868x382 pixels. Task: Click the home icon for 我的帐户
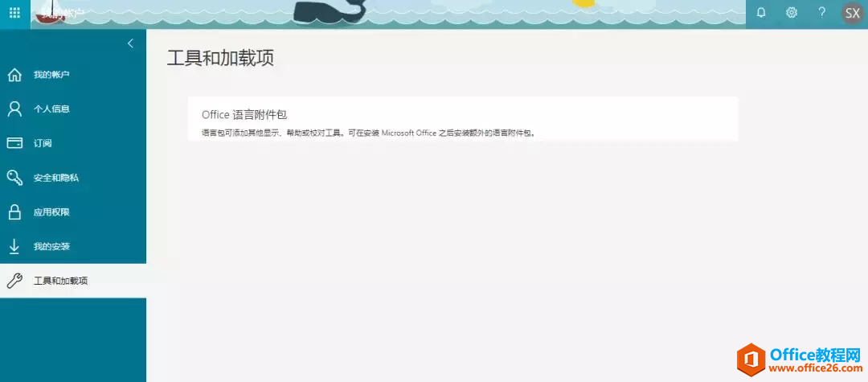pyautogui.click(x=14, y=75)
